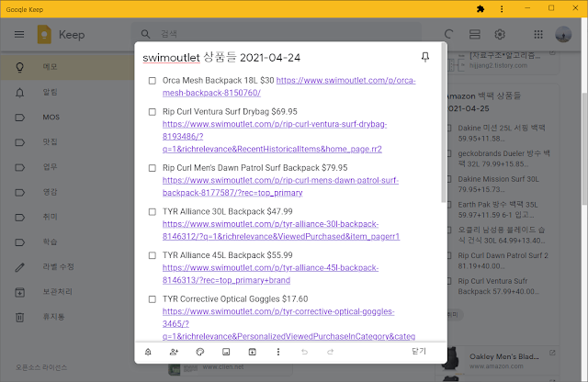The image size is (588, 382).
Task: Open the main hamburger menu
Action: pos(19,35)
